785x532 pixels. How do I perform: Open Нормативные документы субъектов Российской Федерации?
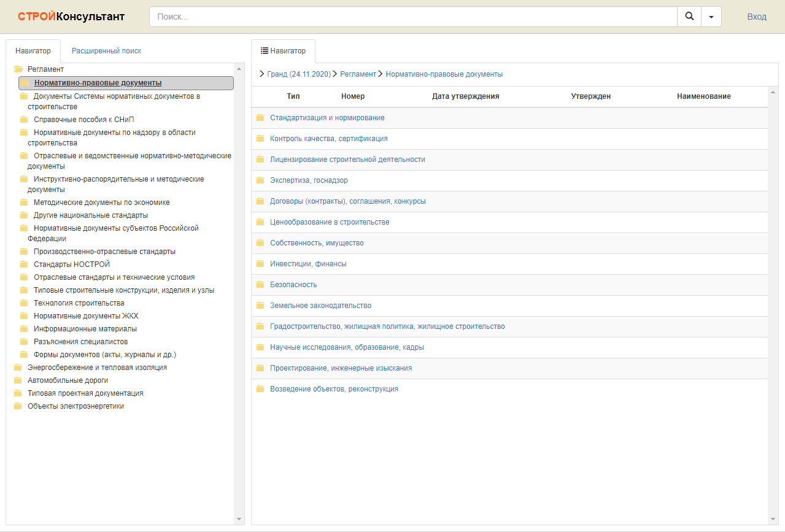click(114, 233)
